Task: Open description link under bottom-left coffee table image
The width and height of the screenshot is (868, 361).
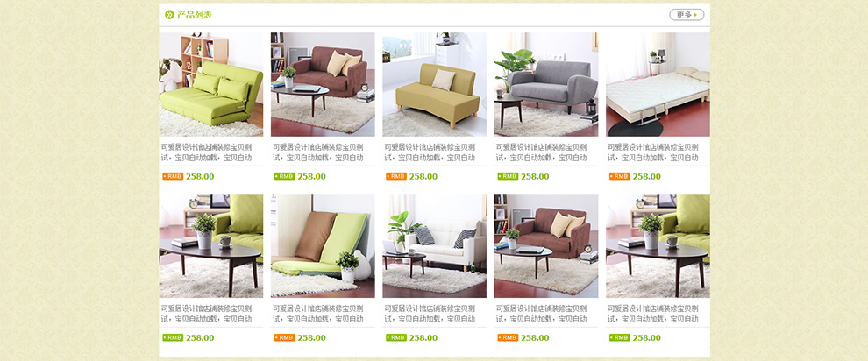Action: pos(207,314)
